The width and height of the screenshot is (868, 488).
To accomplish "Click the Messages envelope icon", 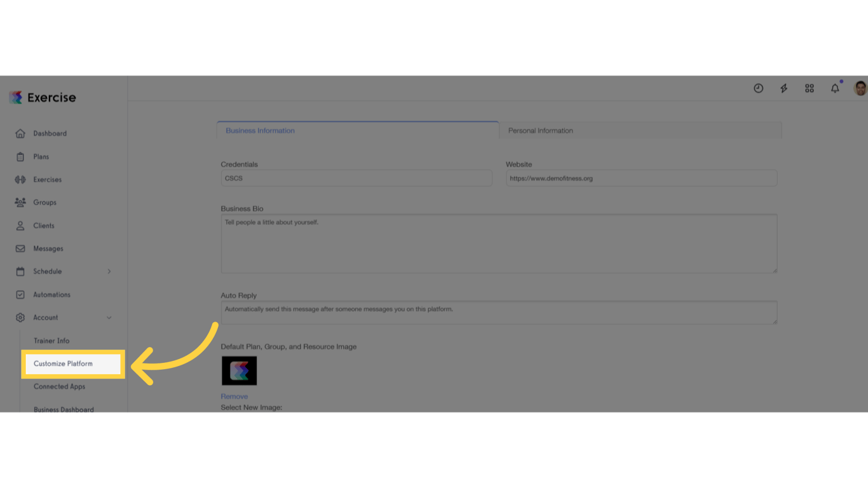I will pyautogui.click(x=21, y=248).
